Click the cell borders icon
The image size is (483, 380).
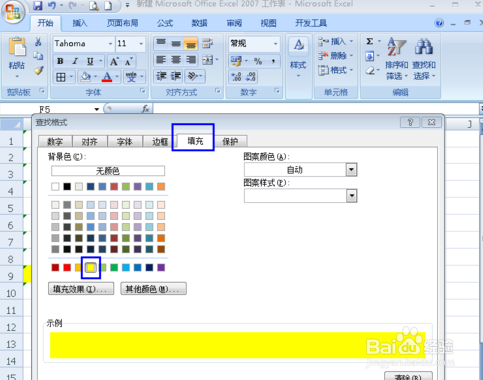[61, 77]
